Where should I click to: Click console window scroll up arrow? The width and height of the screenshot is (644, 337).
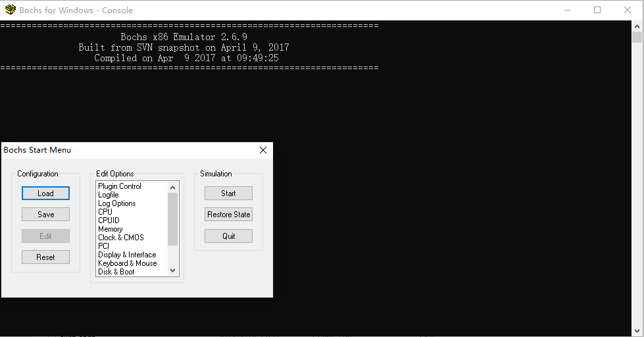tap(637, 26)
